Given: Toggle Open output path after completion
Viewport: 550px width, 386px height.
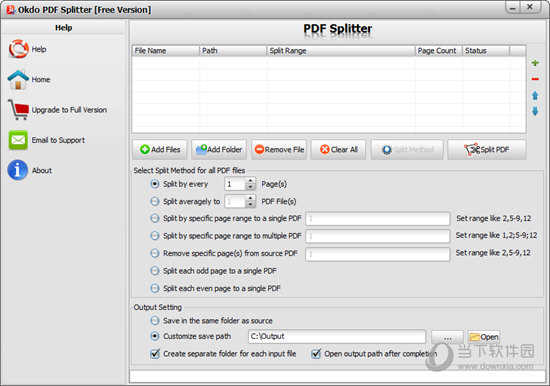Looking at the screenshot, I should point(316,353).
